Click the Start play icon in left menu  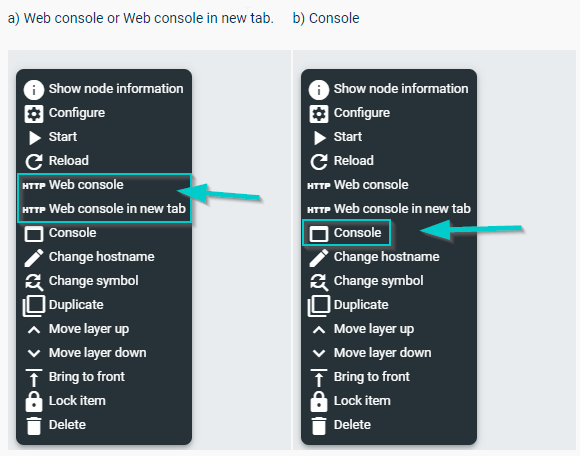[x=35, y=138]
